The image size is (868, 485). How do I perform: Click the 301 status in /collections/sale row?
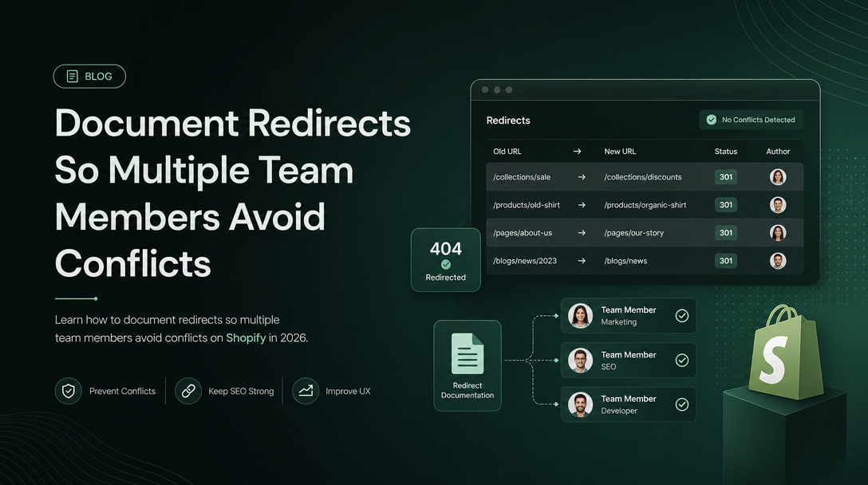tap(726, 177)
